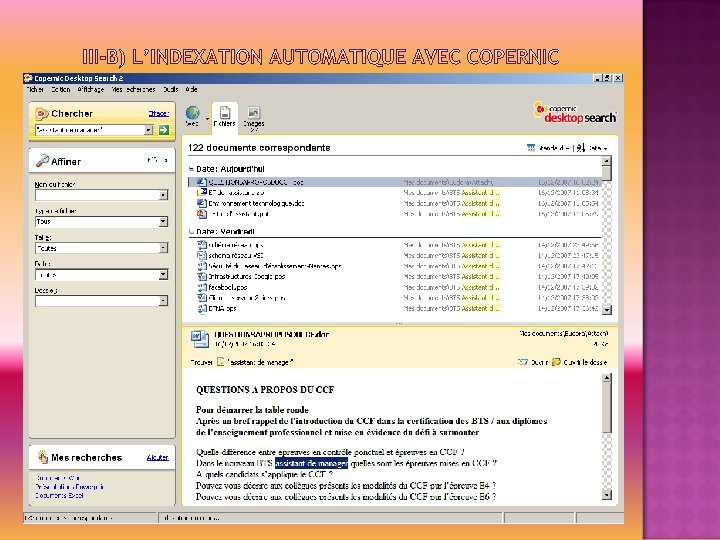Click the large Word document icon in preview header
The height and width of the screenshot is (540, 720).
pos(200,339)
